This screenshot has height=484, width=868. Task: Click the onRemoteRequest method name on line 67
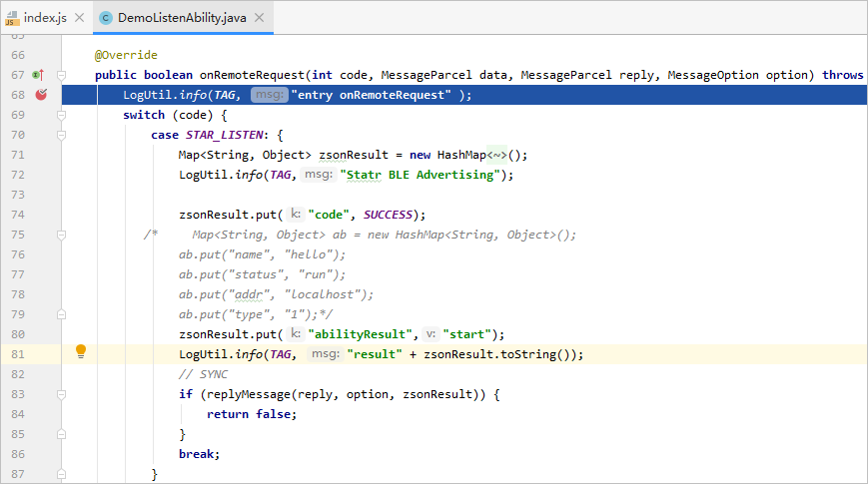(252, 75)
